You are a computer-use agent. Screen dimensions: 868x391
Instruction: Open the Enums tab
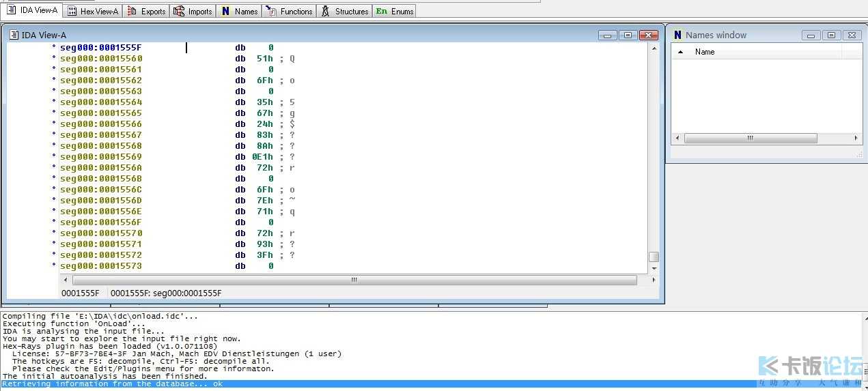tap(394, 11)
